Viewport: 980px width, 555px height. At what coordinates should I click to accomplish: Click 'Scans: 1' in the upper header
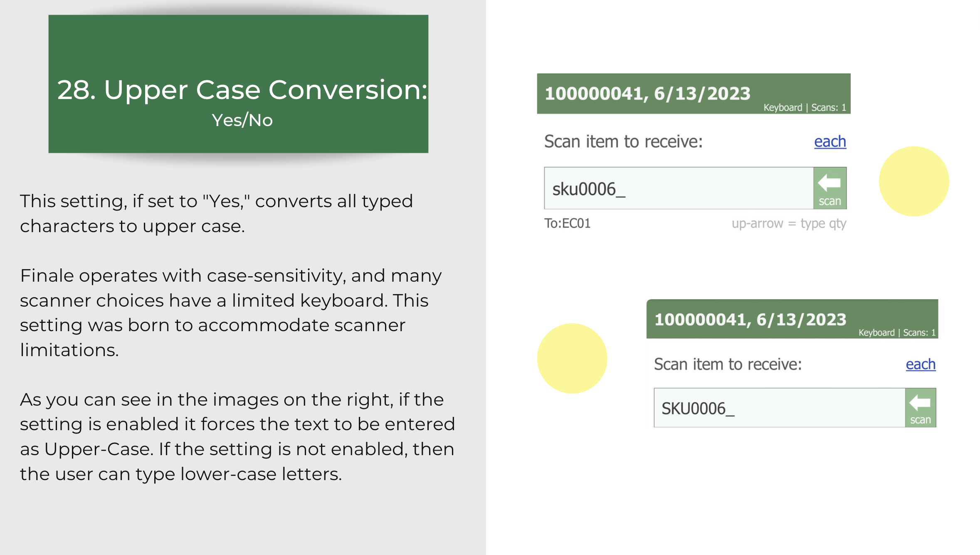pyautogui.click(x=829, y=107)
